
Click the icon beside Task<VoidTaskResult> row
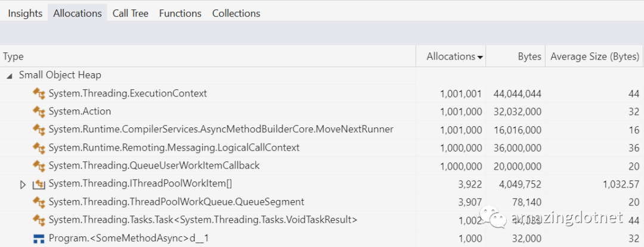click(x=39, y=220)
